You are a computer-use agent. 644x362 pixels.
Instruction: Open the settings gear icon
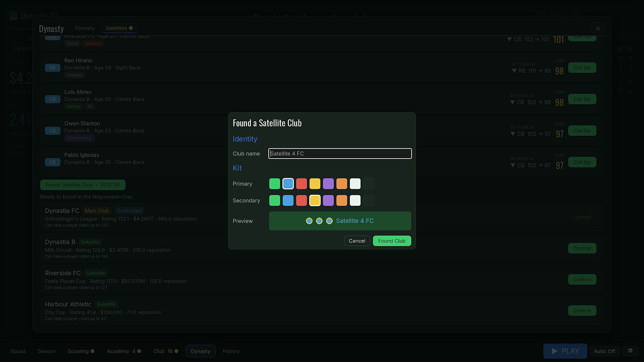click(x=630, y=351)
